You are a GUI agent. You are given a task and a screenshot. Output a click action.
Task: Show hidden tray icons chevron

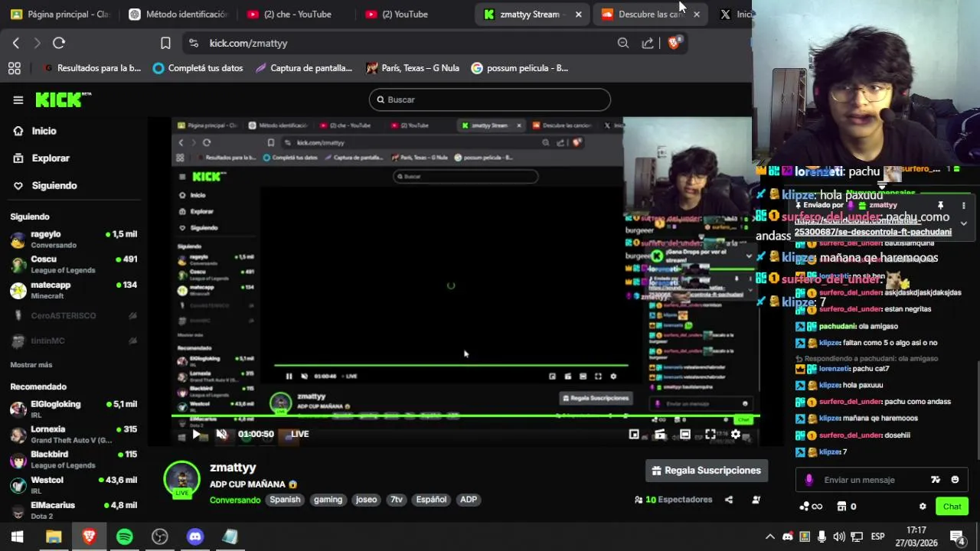click(x=770, y=537)
